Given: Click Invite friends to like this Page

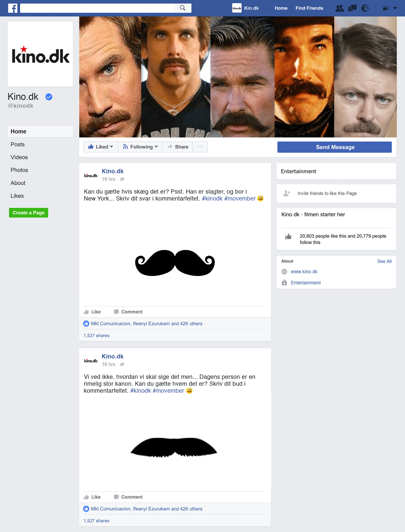Looking at the screenshot, I should coord(327,193).
